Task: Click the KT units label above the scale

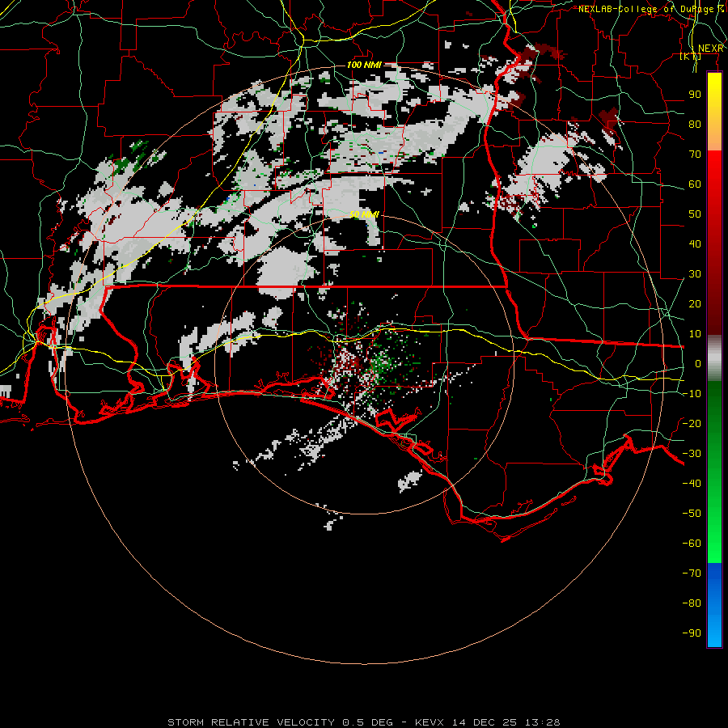Action: point(691,56)
